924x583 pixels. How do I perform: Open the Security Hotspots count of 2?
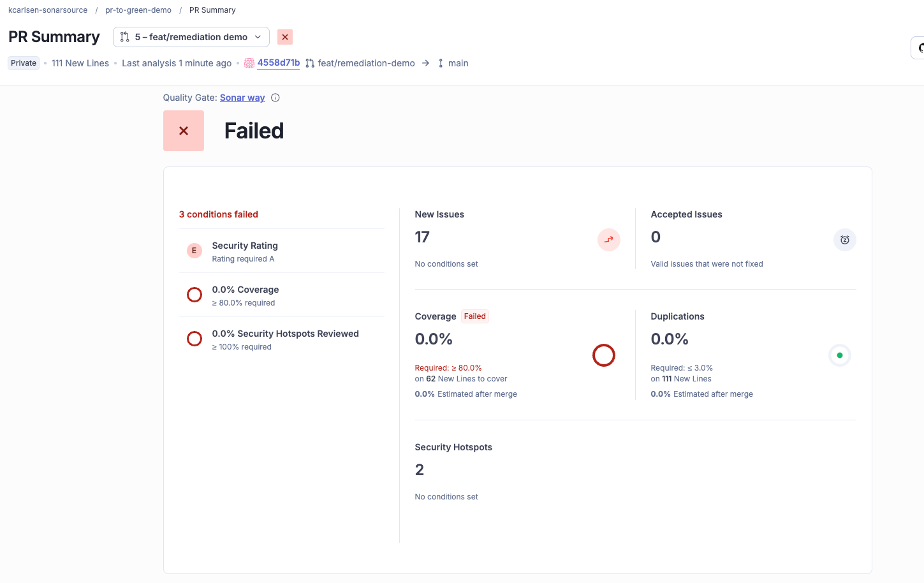click(419, 470)
